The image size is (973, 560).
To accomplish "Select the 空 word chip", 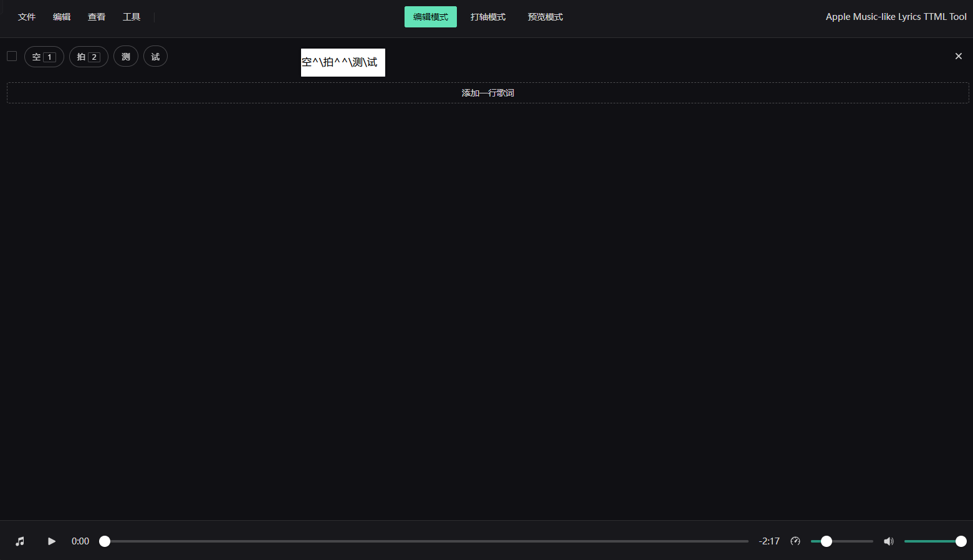I will point(44,57).
